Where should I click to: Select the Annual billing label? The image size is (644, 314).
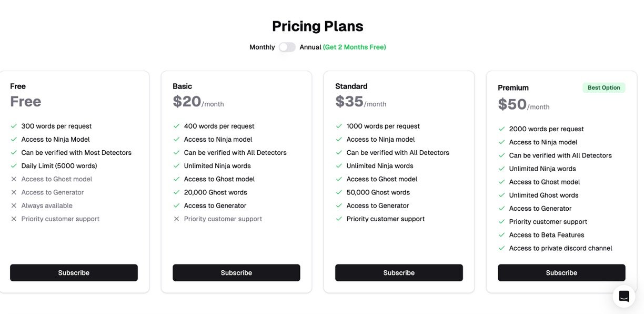click(x=310, y=47)
